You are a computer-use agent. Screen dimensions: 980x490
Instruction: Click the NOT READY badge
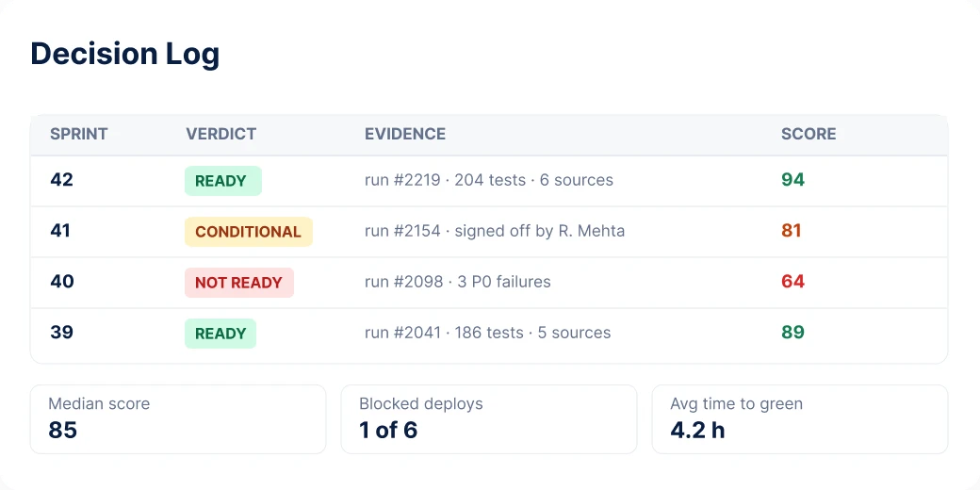(x=238, y=283)
